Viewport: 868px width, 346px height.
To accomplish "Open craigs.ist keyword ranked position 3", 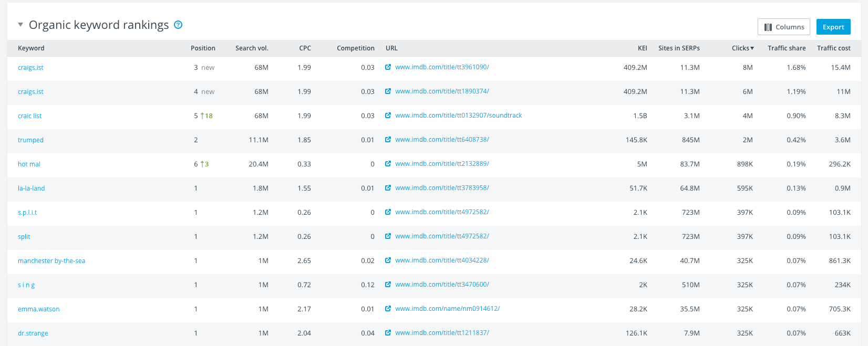I will click(x=30, y=67).
